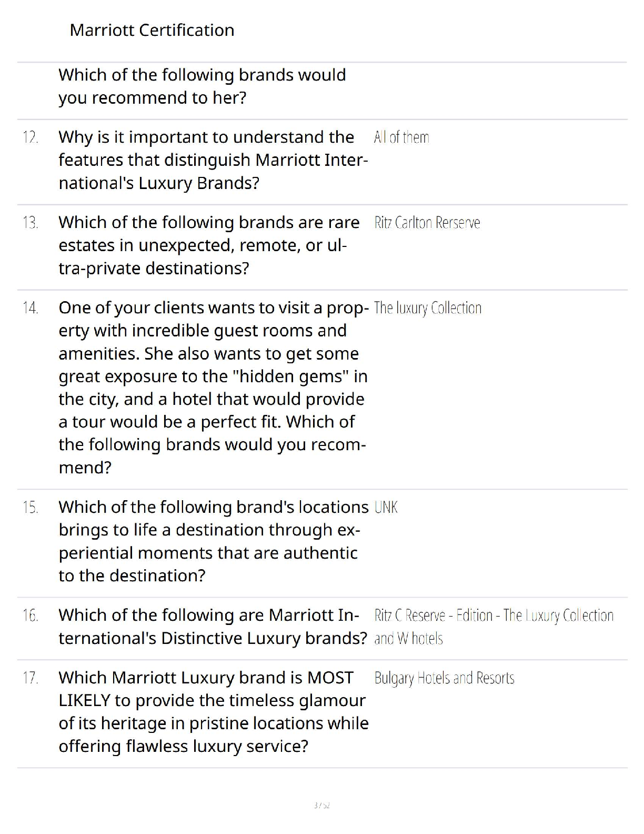The width and height of the screenshot is (644, 834).
Task: Click the Marriott Certification title
Action: [x=152, y=31]
